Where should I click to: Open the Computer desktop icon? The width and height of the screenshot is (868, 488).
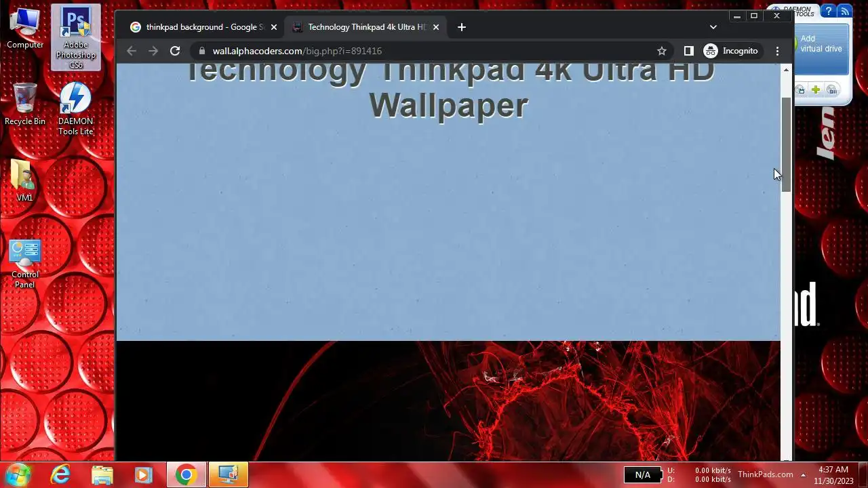click(x=25, y=28)
